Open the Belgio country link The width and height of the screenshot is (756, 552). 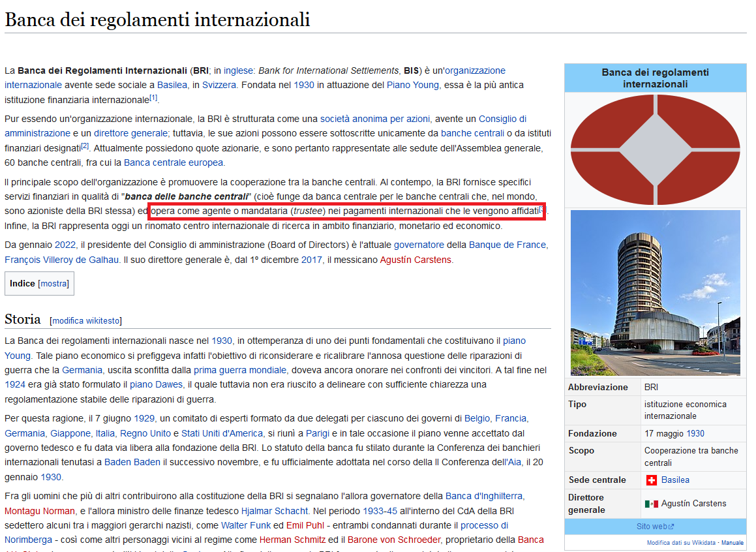[477, 418]
